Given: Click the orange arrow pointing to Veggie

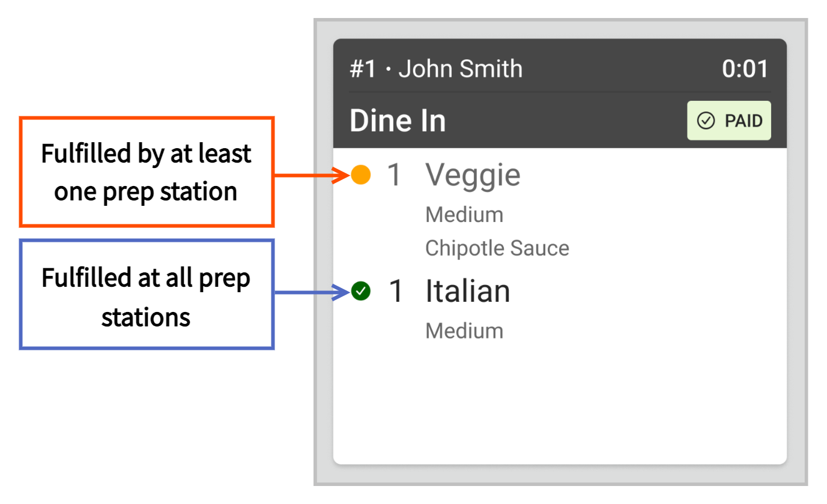Looking at the screenshot, I should coord(312,175).
